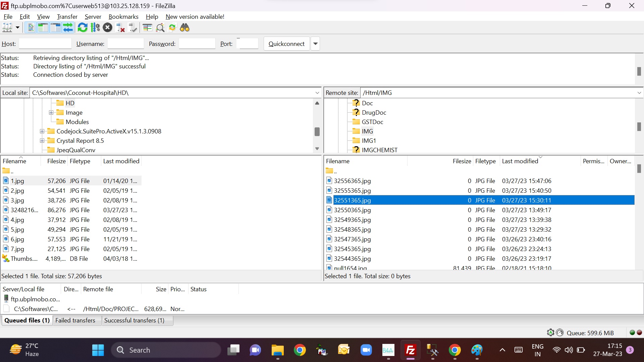This screenshot has height=362, width=644.
Task: Click in the Host input field
Action: click(x=45, y=44)
